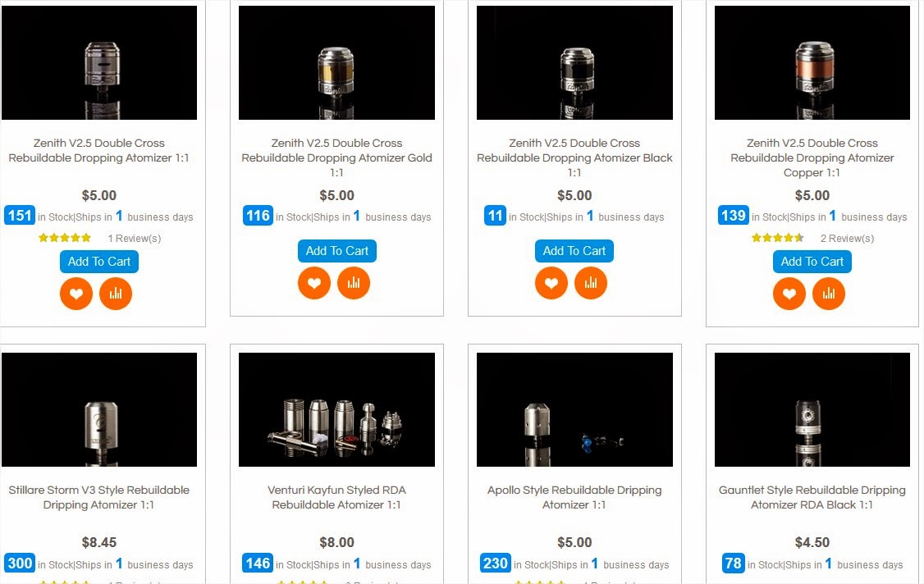Add Zenith V2.5 1:1 atomizer to cart
Image resolution: width=924 pixels, height=584 pixels.
99,262
